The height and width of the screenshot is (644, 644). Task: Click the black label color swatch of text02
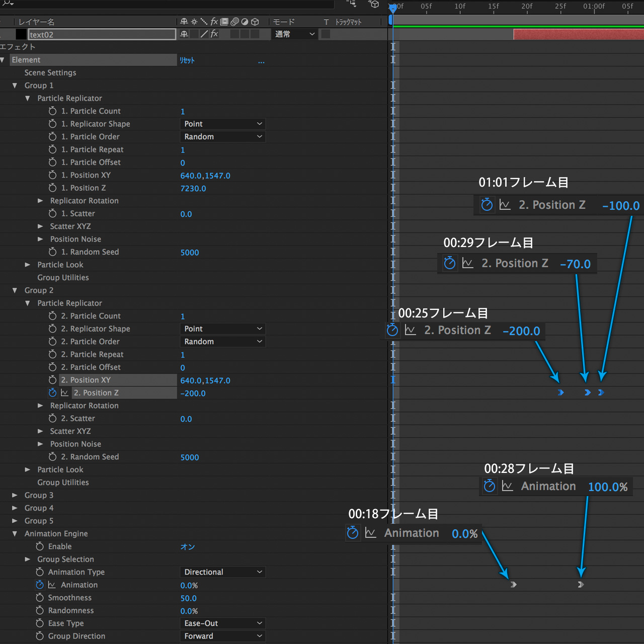pos(21,34)
